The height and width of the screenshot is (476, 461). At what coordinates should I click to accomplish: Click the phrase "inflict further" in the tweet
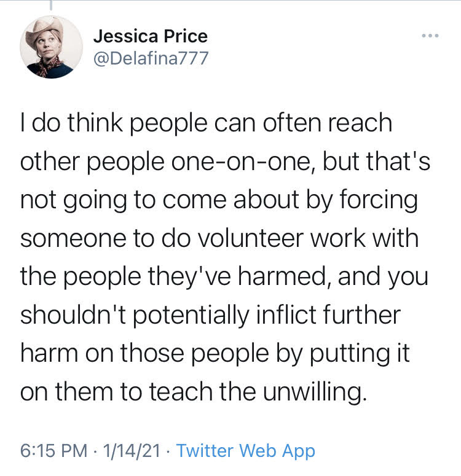329,315
